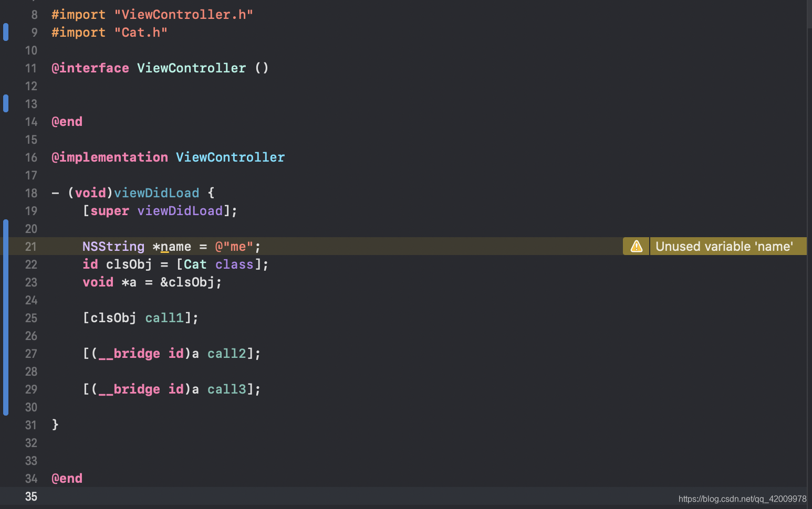812x509 pixels.
Task: Click the call1 method on line 25
Action: tap(164, 318)
